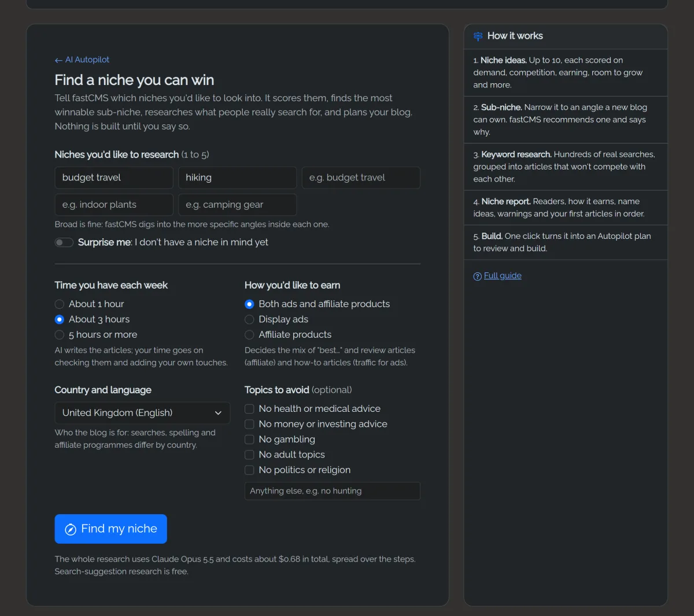This screenshot has width=694, height=616.
Task: Click the Country and language label
Action: point(103,390)
